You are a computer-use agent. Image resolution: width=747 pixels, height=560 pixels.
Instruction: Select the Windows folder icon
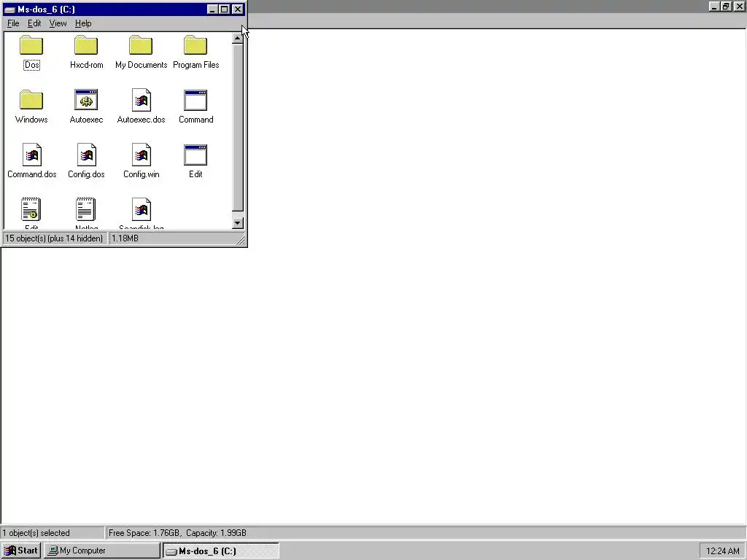[x=31, y=101]
